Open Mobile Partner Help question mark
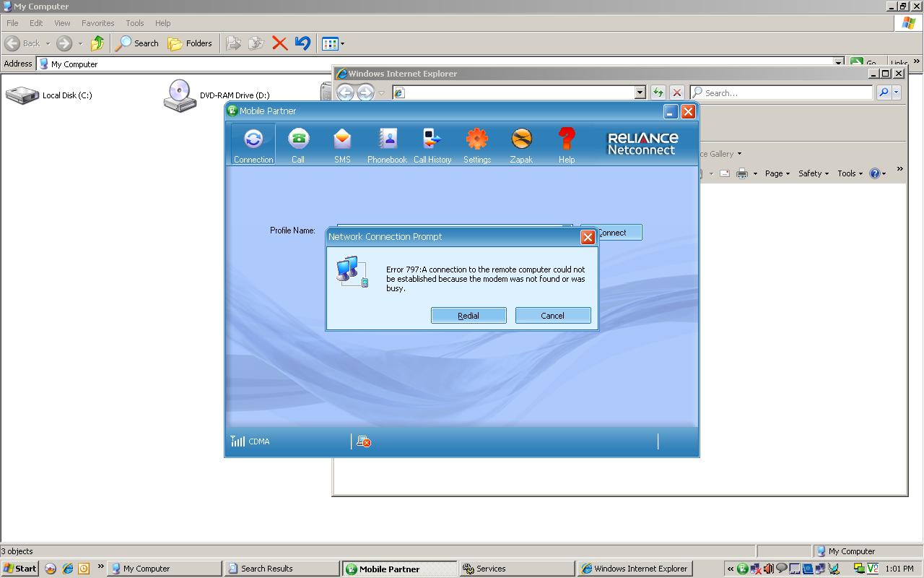The image size is (924, 578). pos(567,144)
